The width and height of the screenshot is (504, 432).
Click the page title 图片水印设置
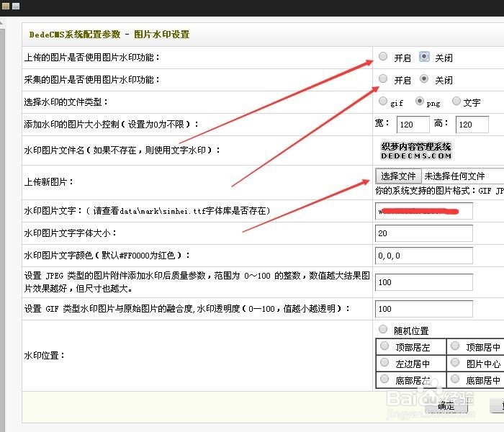(162, 35)
